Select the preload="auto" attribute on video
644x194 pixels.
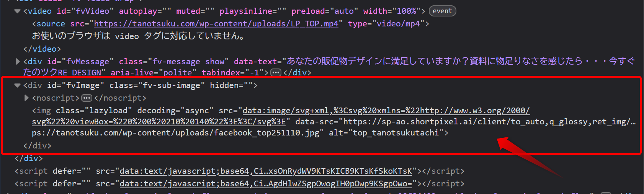(x=325, y=11)
